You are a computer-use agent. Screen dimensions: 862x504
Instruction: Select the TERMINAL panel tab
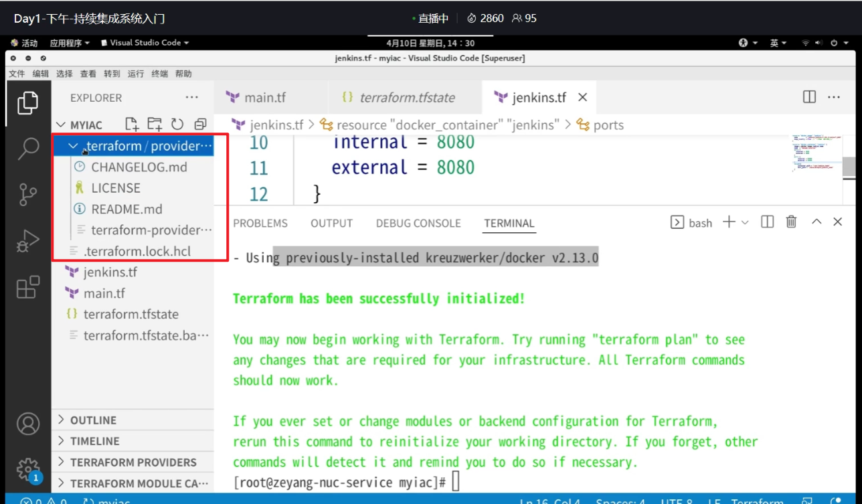click(509, 223)
